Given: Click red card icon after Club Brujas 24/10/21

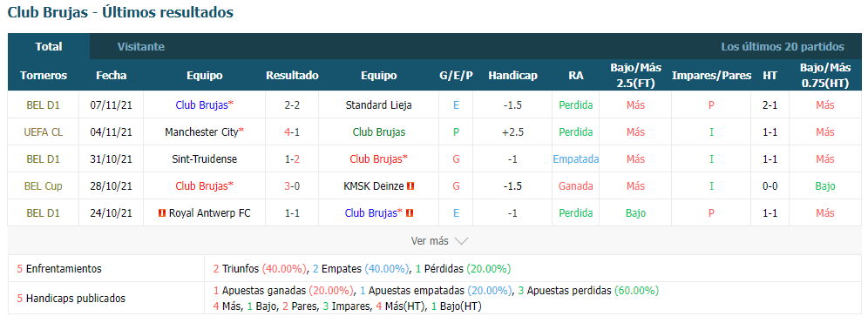Looking at the screenshot, I should [x=409, y=213].
